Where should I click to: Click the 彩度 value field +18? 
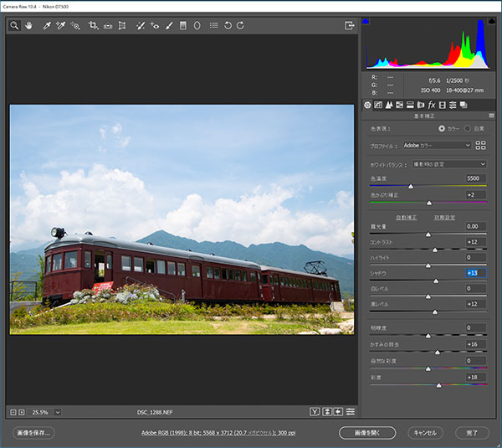[x=476, y=378]
